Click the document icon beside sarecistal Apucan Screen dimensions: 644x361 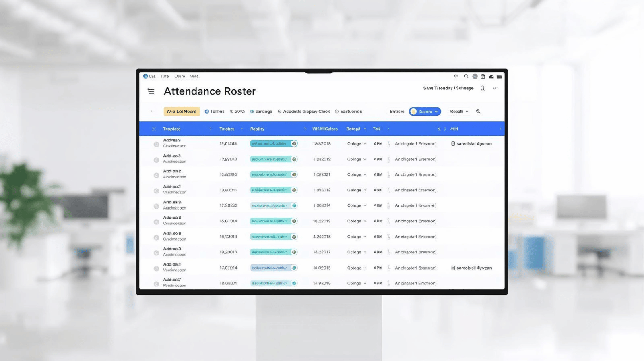tap(453, 144)
